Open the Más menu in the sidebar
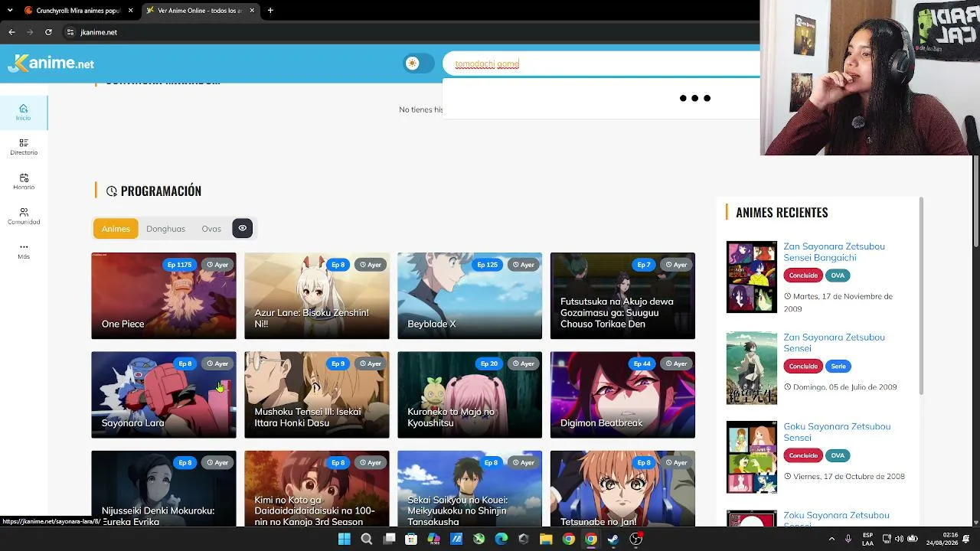 pyautogui.click(x=24, y=251)
